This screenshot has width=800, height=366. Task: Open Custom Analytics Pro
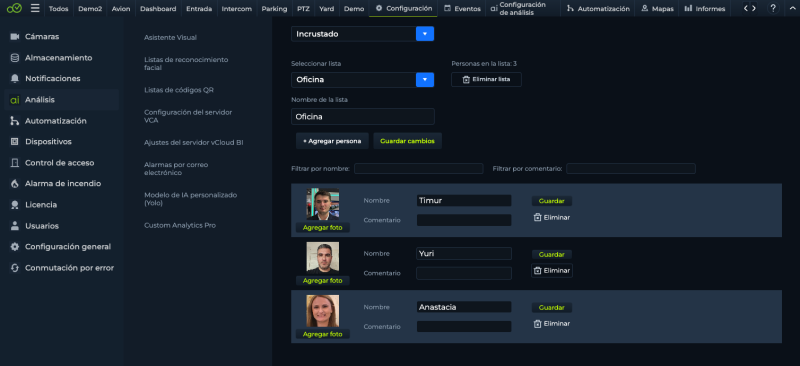pos(180,225)
